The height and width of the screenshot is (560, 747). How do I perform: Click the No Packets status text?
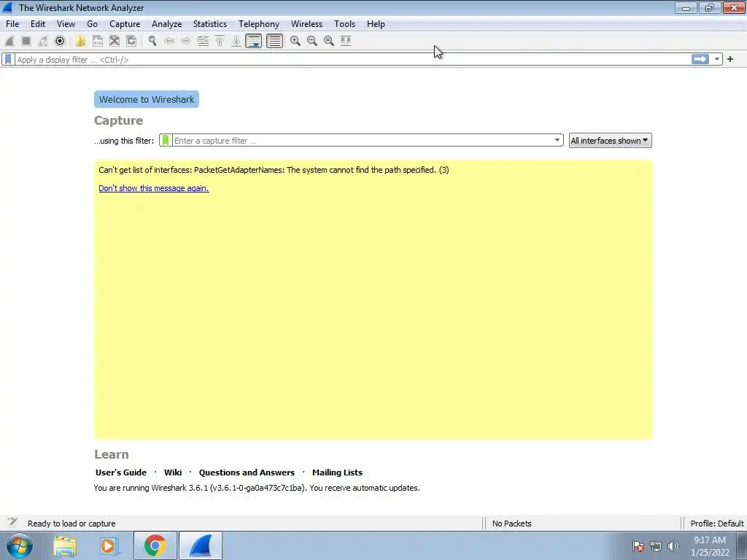point(511,524)
